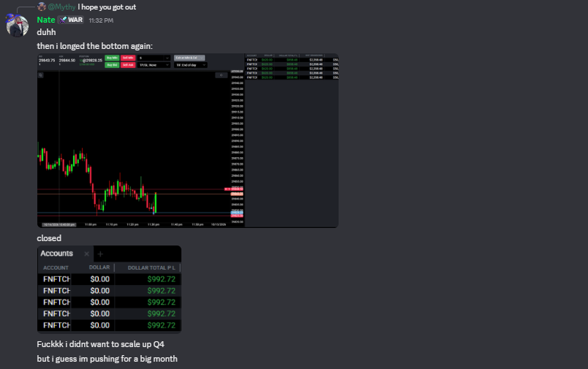Click Mythy's small reply avatar
588x369 pixels.
(42, 7)
